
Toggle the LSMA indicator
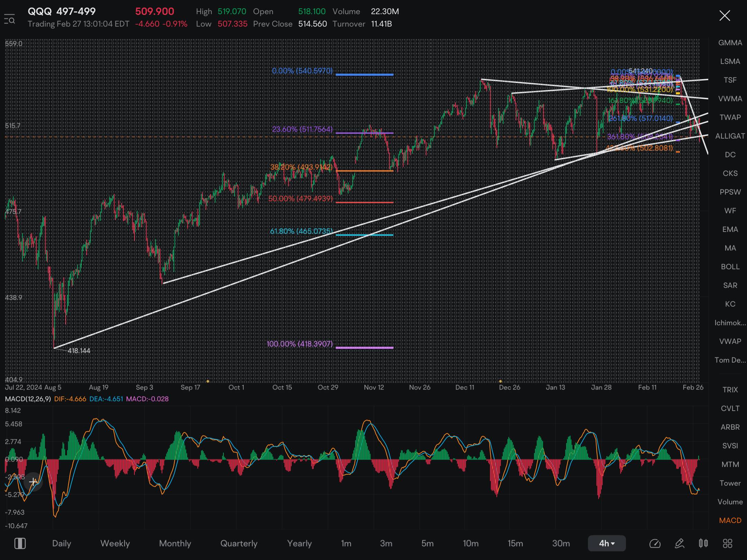(x=730, y=61)
